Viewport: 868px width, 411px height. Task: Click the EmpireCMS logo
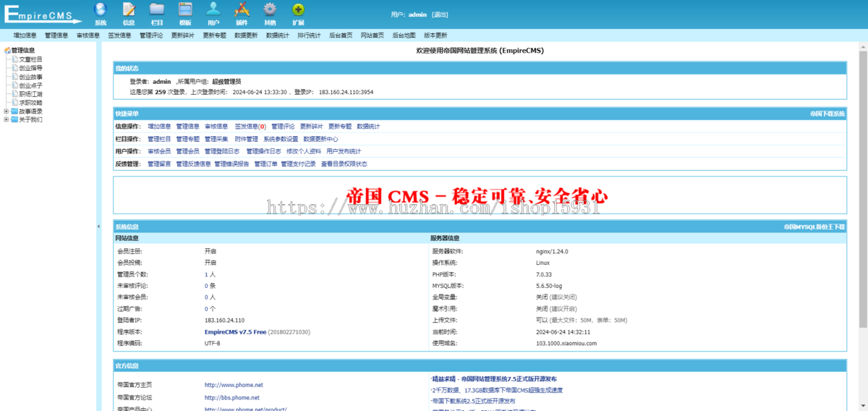tap(42, 14)
